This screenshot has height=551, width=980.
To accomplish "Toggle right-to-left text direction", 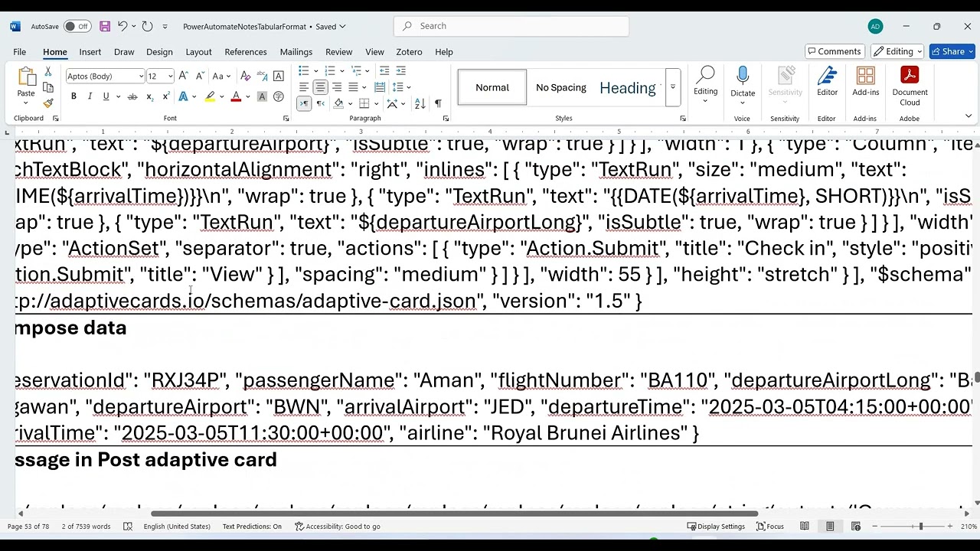I will click(320, 103).
